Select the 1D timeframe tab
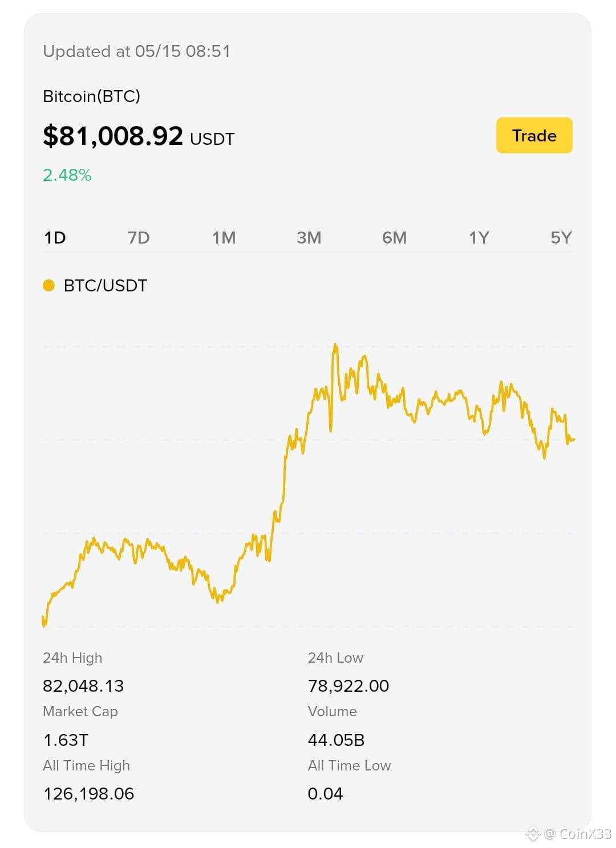This screenshot has width=616, height=848. (x=55, y=237)
